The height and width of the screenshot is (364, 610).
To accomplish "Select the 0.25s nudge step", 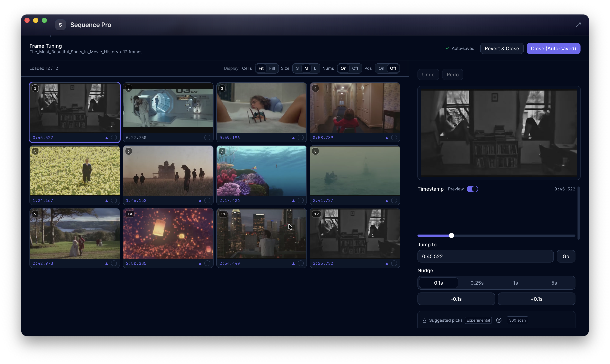I will pyautogui.click(x=477, y=283).
